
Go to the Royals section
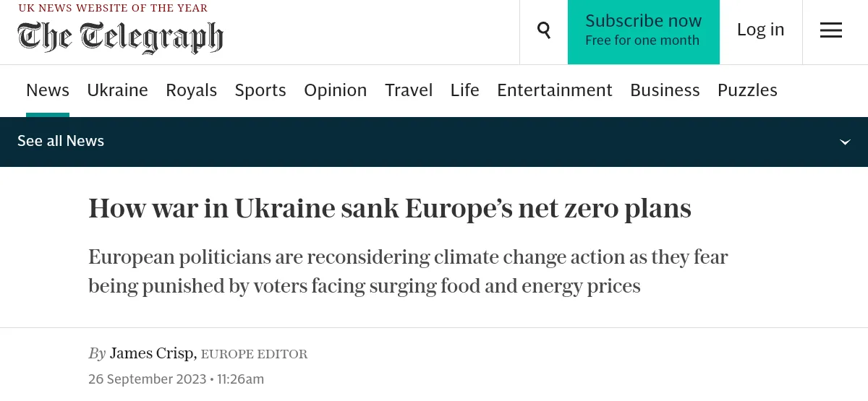[191, 90]
